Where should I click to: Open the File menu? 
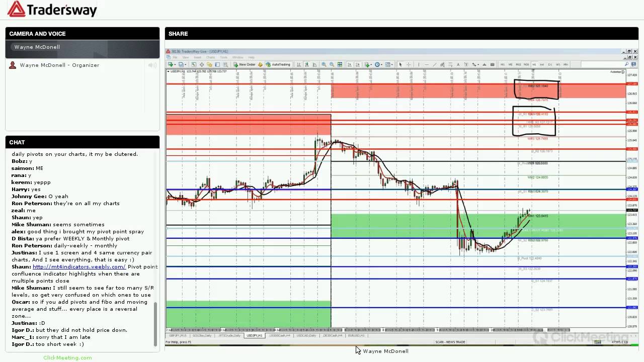point(175,57)
